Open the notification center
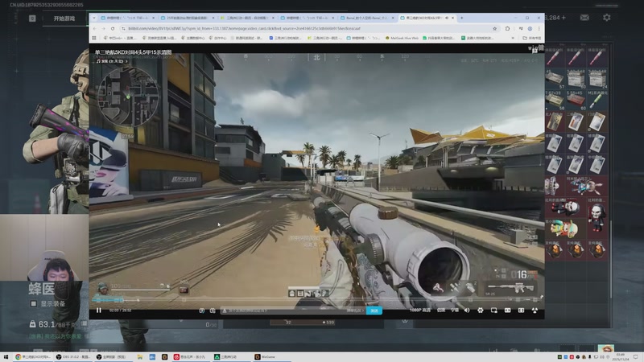The image size is (644, 362). (x=636, y=357)
